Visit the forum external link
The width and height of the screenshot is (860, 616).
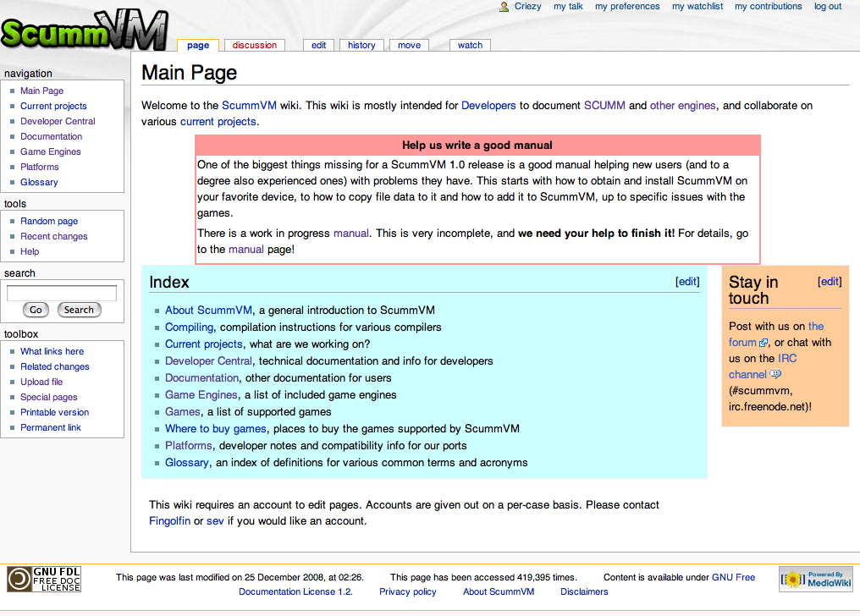(742, 343)
